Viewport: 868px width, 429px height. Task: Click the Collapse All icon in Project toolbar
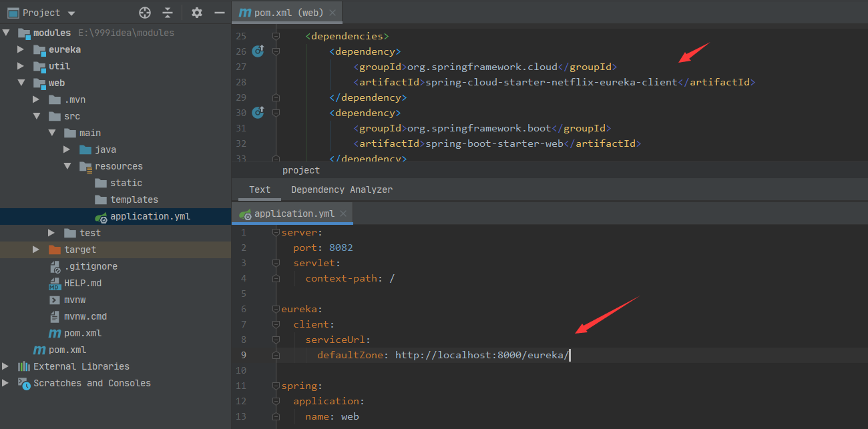click(168, 13)
